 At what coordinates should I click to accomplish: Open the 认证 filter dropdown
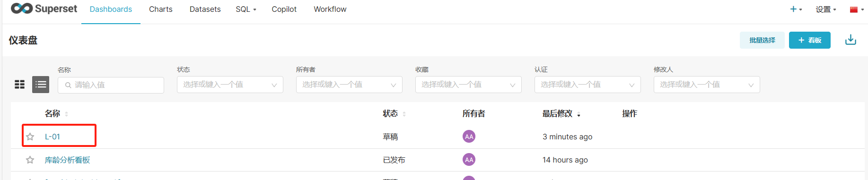click(x=587, y=85)
